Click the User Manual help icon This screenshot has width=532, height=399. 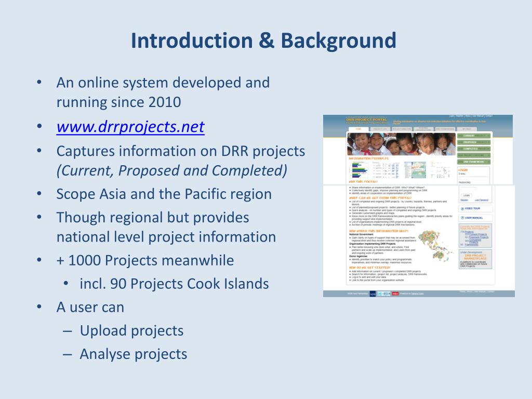(462, 218)
